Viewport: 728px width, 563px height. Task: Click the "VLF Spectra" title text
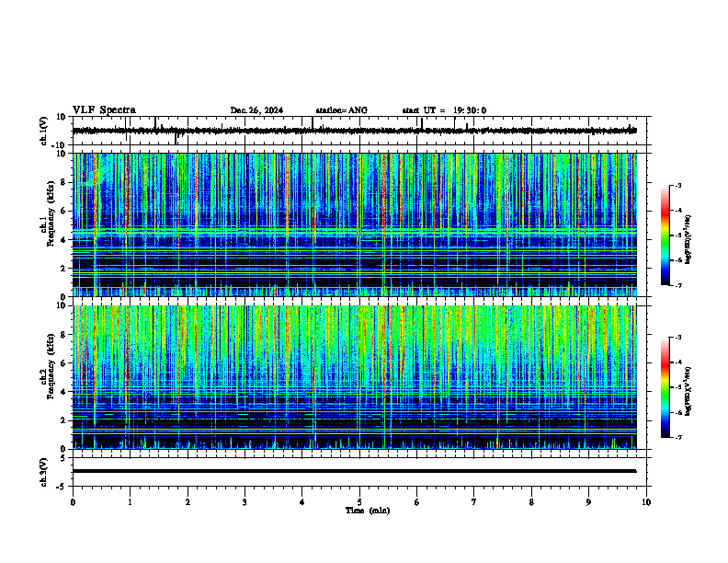104,110
